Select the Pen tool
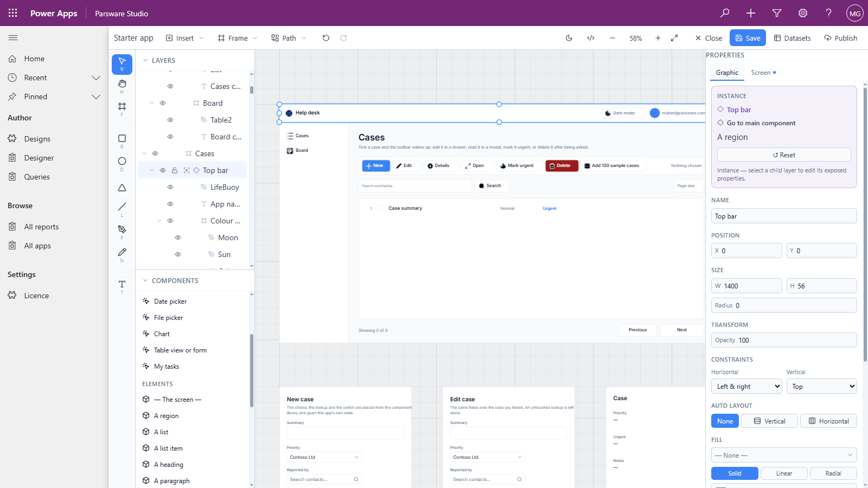The image size is (868, 488). (x=122, y=232)
